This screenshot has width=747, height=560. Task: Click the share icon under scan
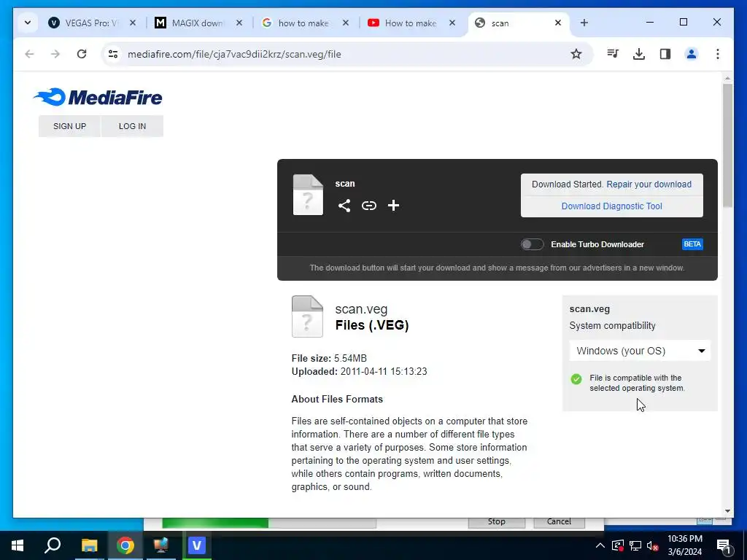click(x=344, y=205)
